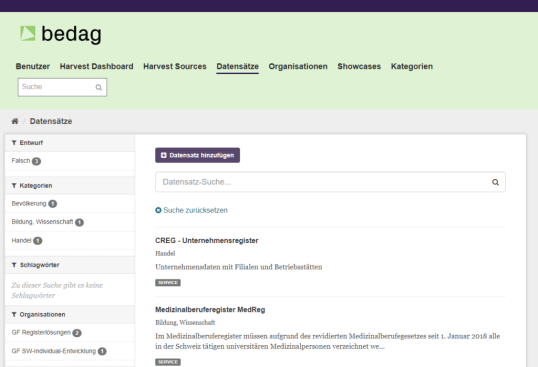This screenshot has height=367, width=538.
Task: Open Medizinalberuferegister MedReg dataset
Action: 210,310
